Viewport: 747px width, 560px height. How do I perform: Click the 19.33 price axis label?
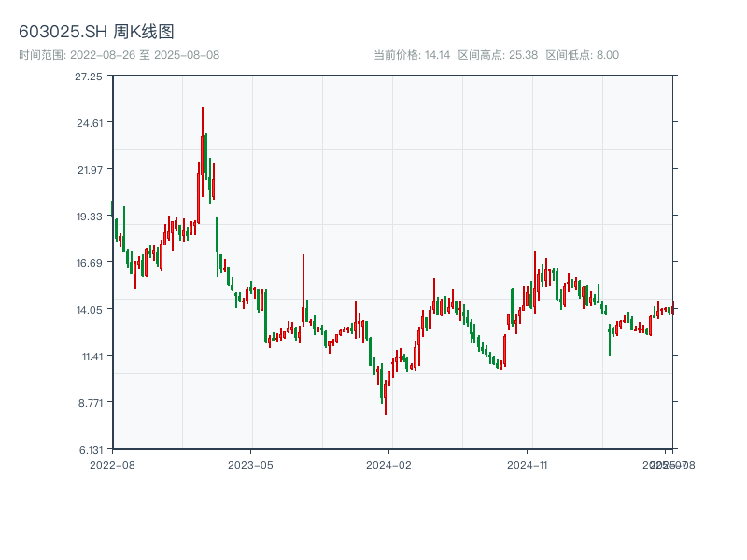tap(91, 217)
